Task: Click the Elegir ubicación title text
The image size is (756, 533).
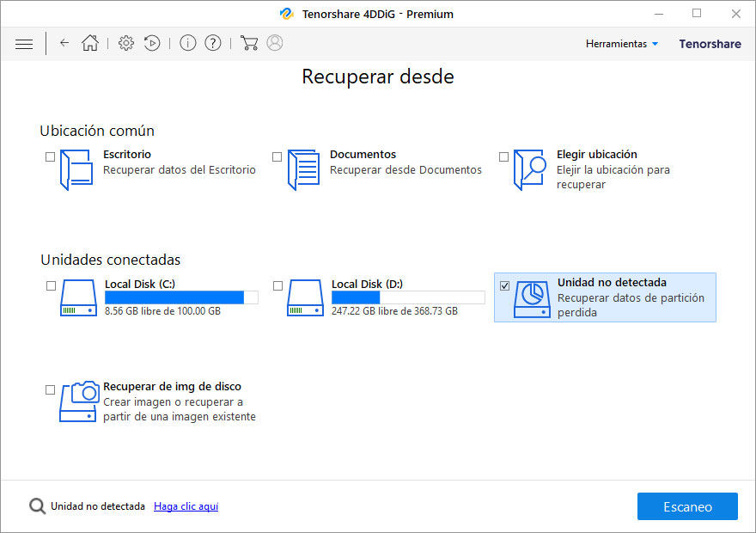Action: tap(596, 155)
